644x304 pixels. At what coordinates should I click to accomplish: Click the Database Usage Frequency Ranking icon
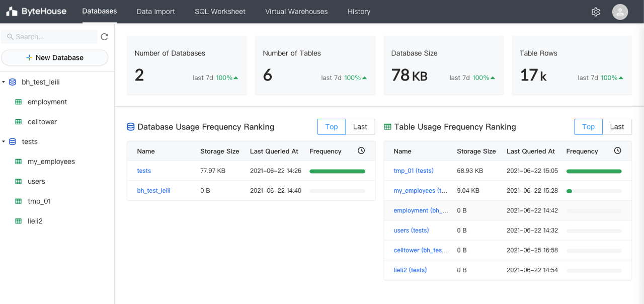(x=131, y=127)
